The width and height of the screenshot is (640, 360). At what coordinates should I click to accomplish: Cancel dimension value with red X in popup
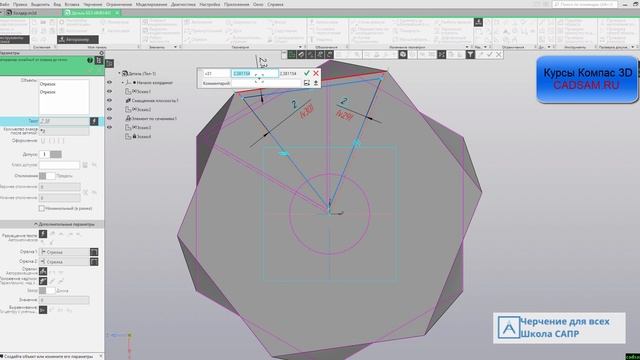316,73
